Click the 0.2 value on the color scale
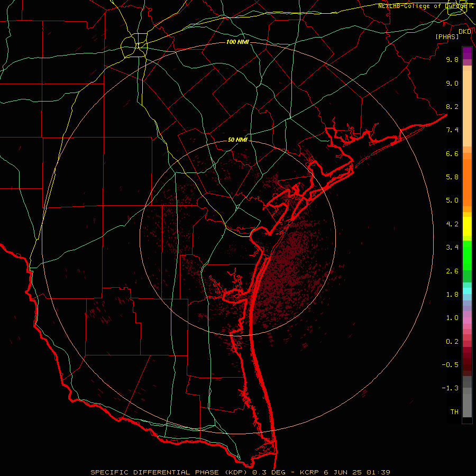The height and width of the screenshot is (476, 476). pos(452,342)
